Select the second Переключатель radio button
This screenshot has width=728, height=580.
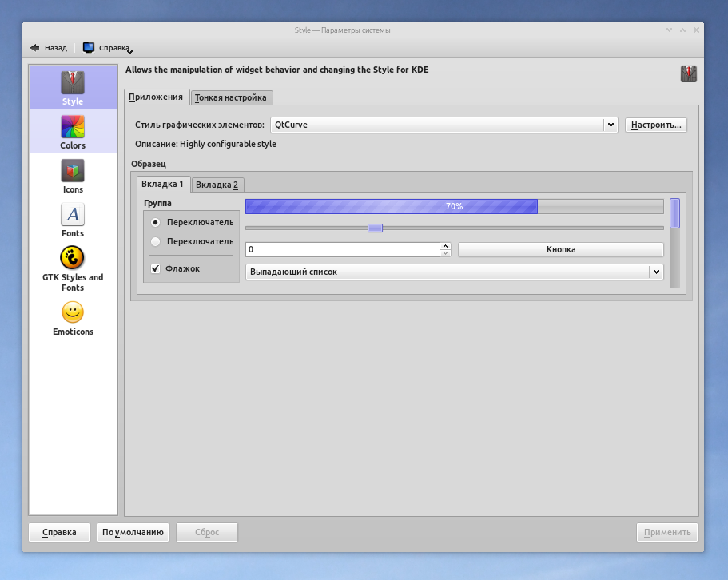pos(156,242)
